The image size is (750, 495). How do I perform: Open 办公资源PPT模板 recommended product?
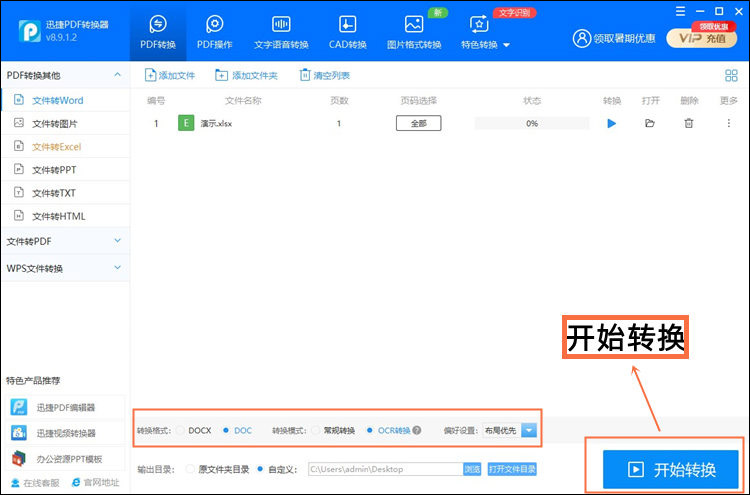(66, 459)
